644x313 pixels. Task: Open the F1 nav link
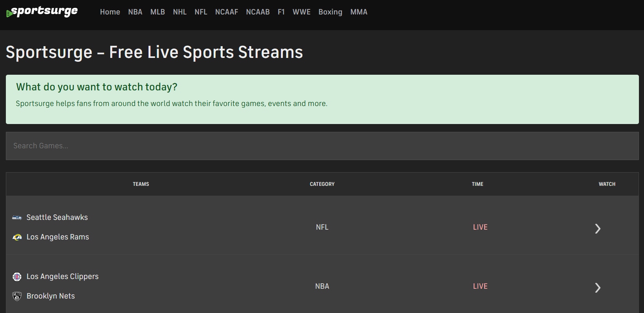pos(281,12)
